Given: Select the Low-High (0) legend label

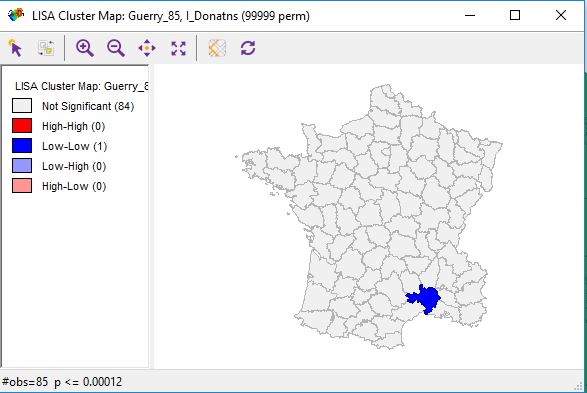Looking at the screenshot, I should (74, 166).
